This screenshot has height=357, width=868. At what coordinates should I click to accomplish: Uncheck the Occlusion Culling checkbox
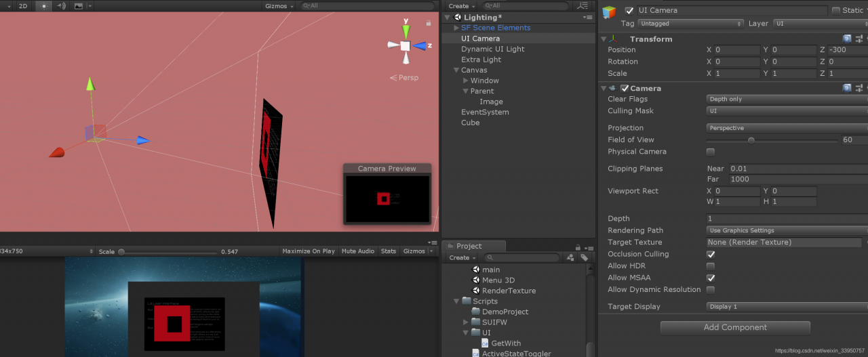point(711,254)
